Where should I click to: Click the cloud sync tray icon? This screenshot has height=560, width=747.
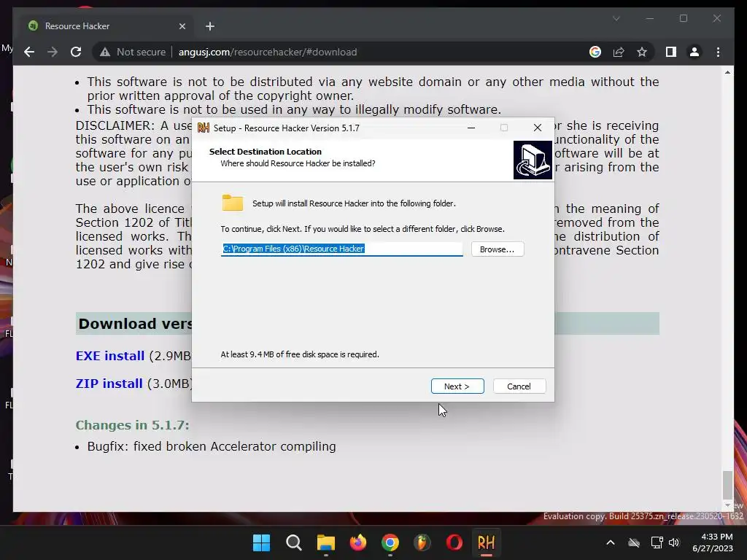point(634,542)
